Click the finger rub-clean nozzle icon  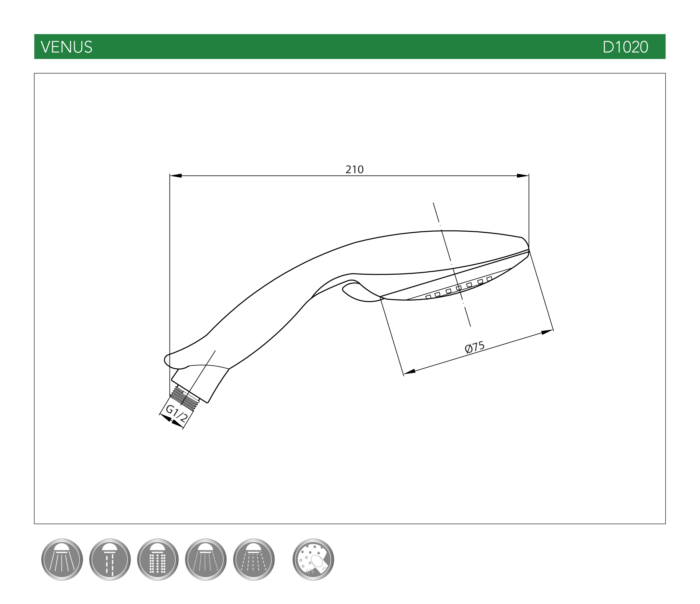tap(313, 559)
